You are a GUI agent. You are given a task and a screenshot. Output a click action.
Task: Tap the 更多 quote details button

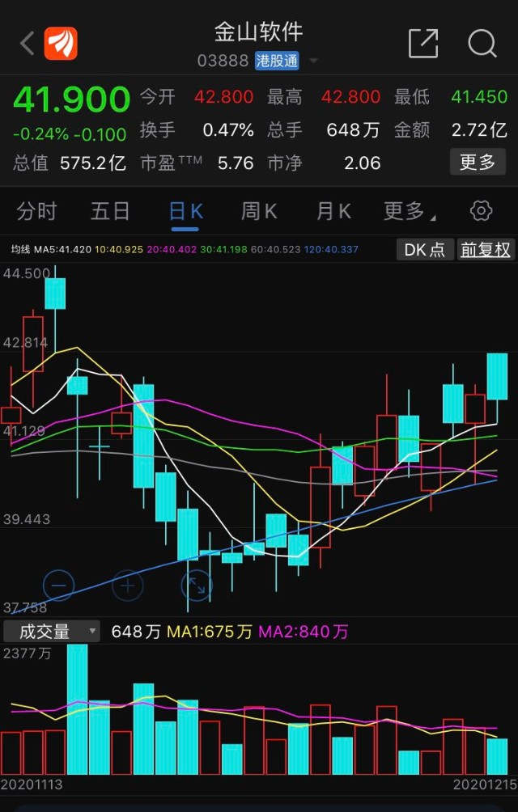(x=477, y=163)
